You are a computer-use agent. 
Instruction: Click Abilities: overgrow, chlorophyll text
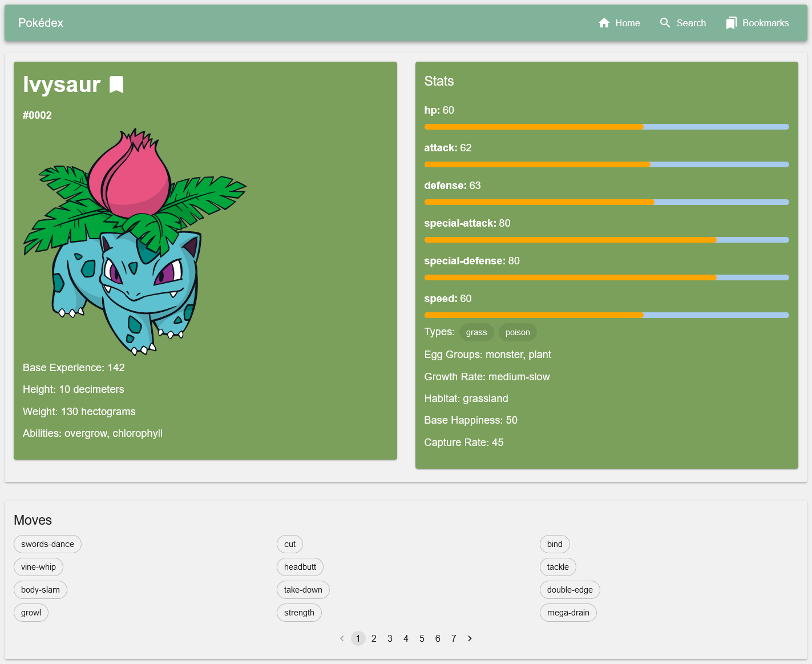coord(92,433)
